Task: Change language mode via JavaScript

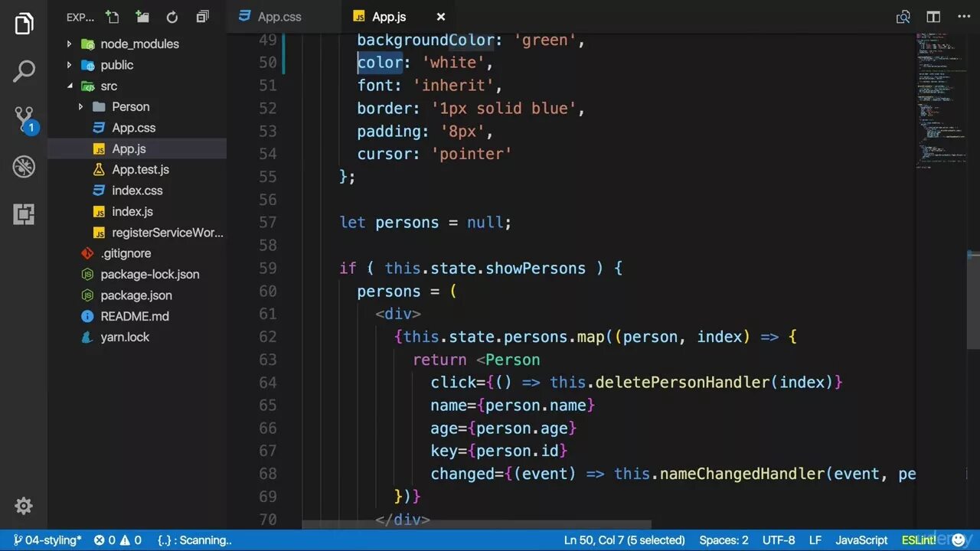Action: coord(861,540)
